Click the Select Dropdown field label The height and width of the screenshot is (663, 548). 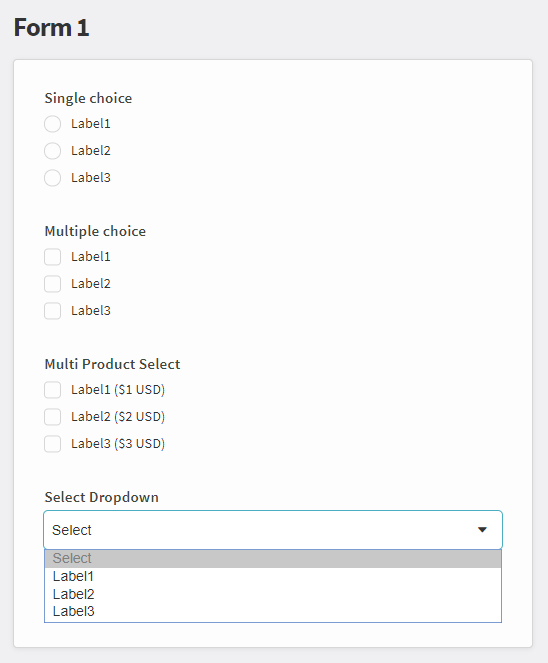[101, 497]
